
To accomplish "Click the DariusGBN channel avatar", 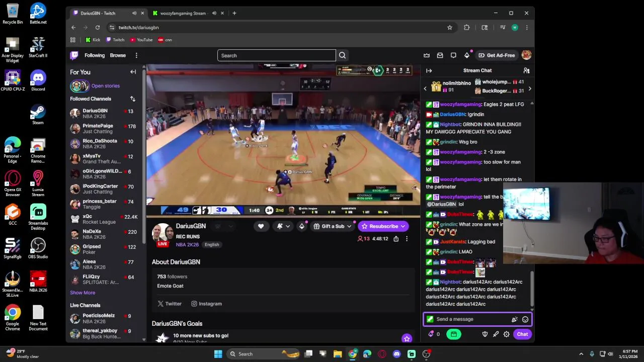I will 163,234.
